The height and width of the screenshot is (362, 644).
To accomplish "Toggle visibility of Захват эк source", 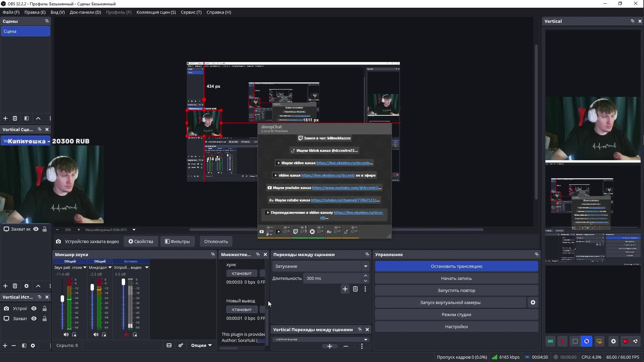I will [x=36, y=229].
